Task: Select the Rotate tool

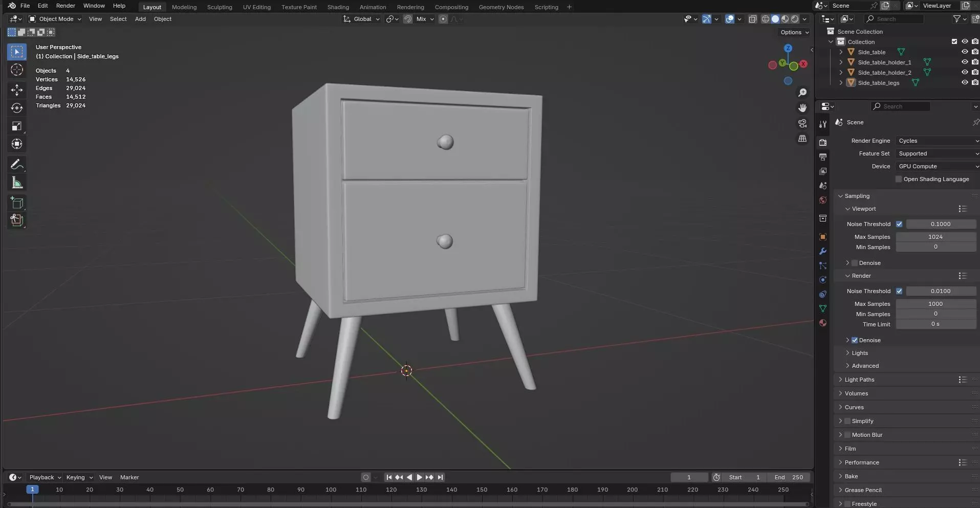Action: [x=17, y=108]
